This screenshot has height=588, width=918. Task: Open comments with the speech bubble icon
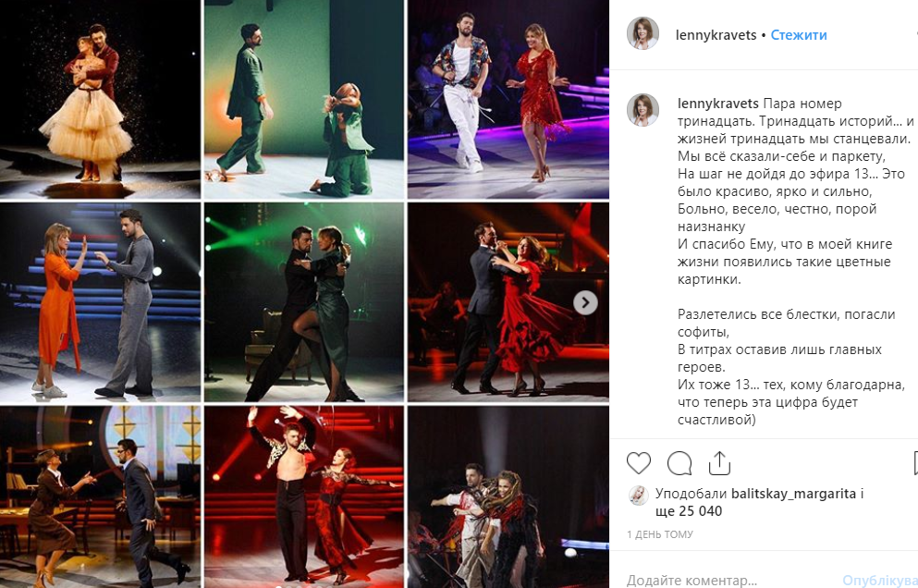coord(679,463)
